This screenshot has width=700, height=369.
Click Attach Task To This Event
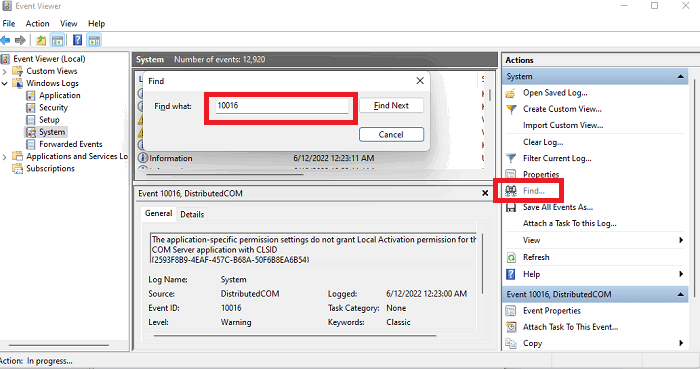pyautogui.click(x=571, y=327)
